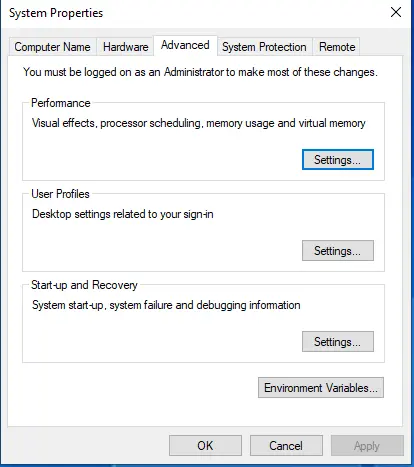Viewport: 414px width, 467px height.
Task: Click Cancel to discard changes
Action: pyautogui.click(x=286, y=446)
